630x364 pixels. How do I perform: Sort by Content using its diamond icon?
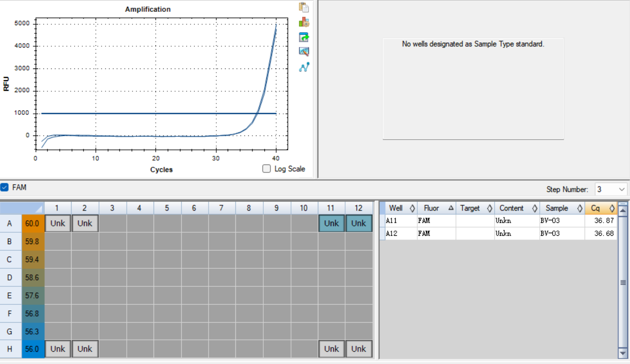535,208
